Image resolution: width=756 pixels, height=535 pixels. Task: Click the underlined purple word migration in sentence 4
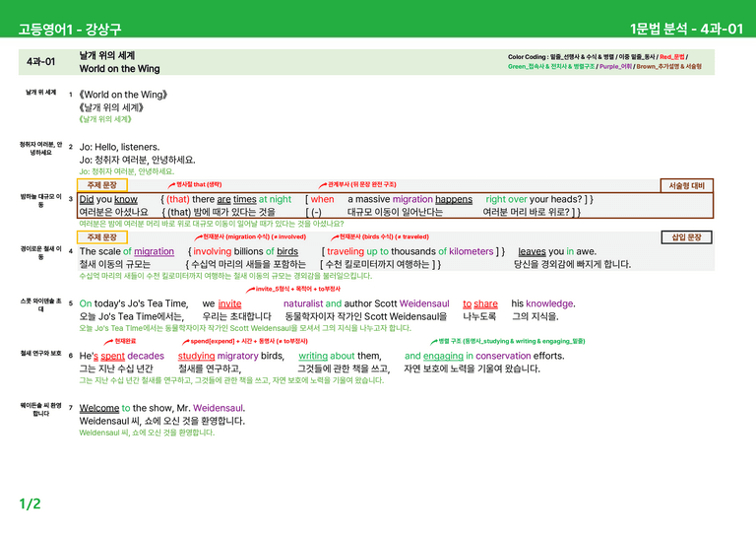coord(154,252)
